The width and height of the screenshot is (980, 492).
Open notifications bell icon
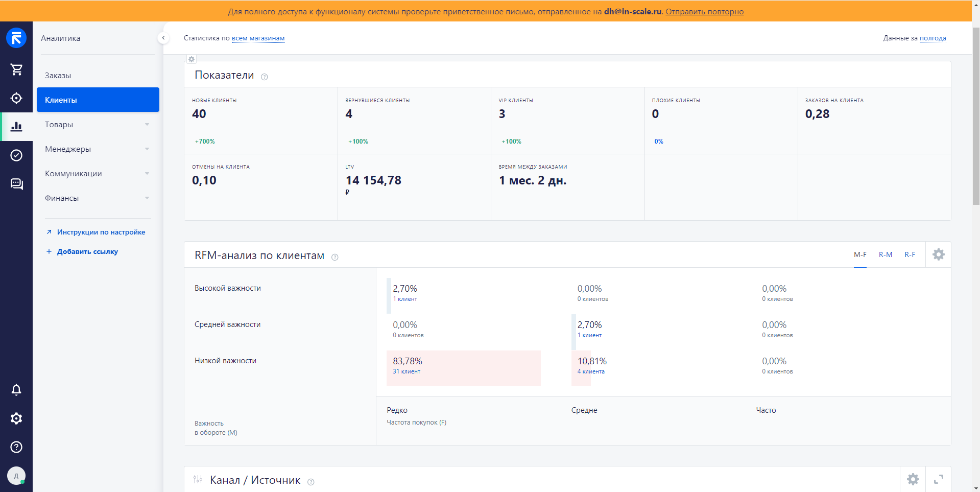tap(16, 390)
